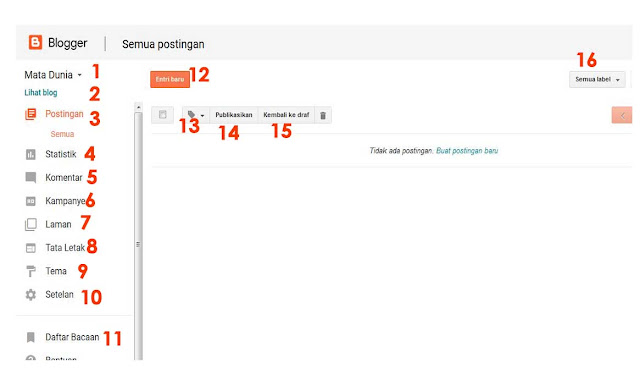Image resolution: width=640 pixels, height=385 pixels.
Task: Open the Statistik menu item
Action: click(61, 154)
